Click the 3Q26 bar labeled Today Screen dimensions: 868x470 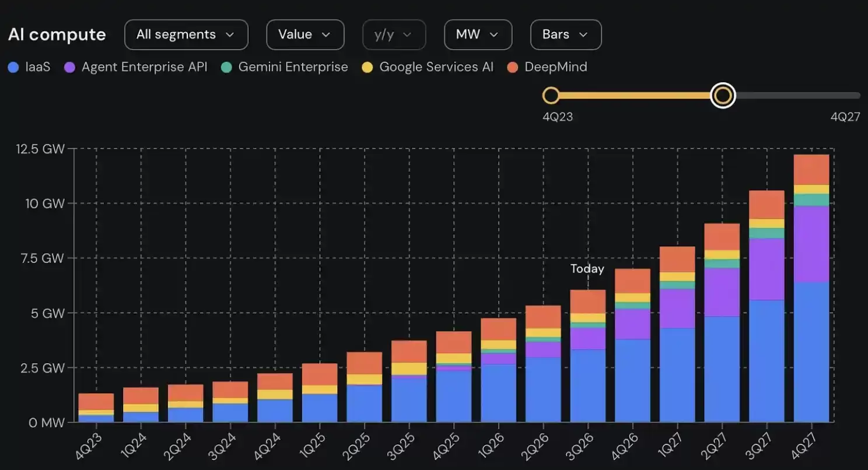588,356
